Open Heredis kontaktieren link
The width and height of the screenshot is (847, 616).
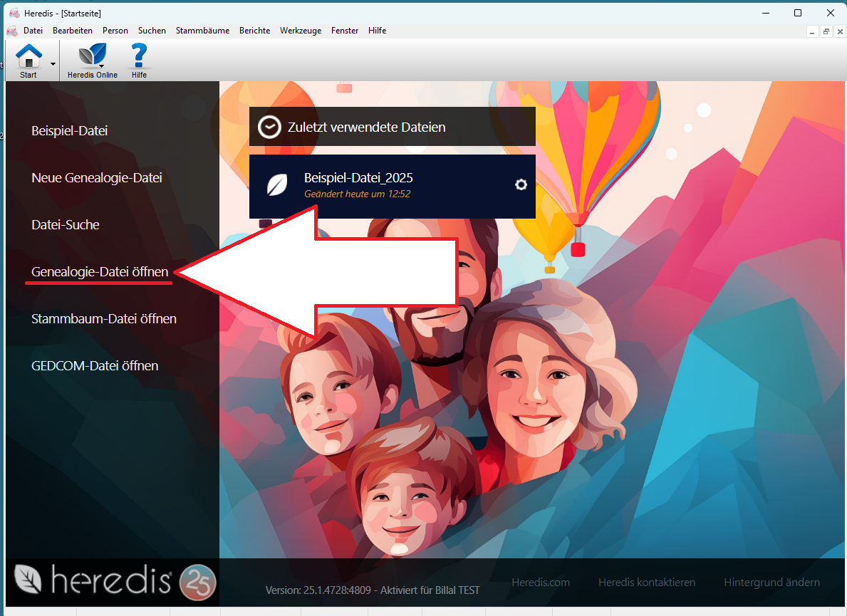[647, 583]
